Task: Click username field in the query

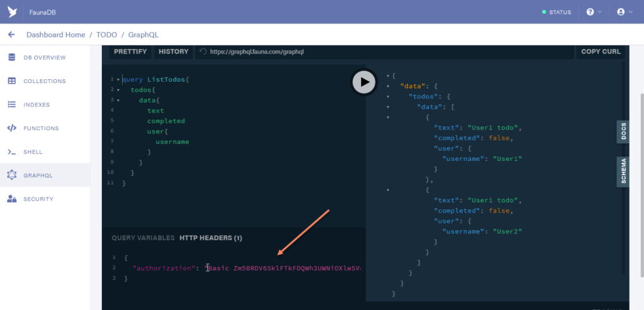Action: (x=172, y=142)
